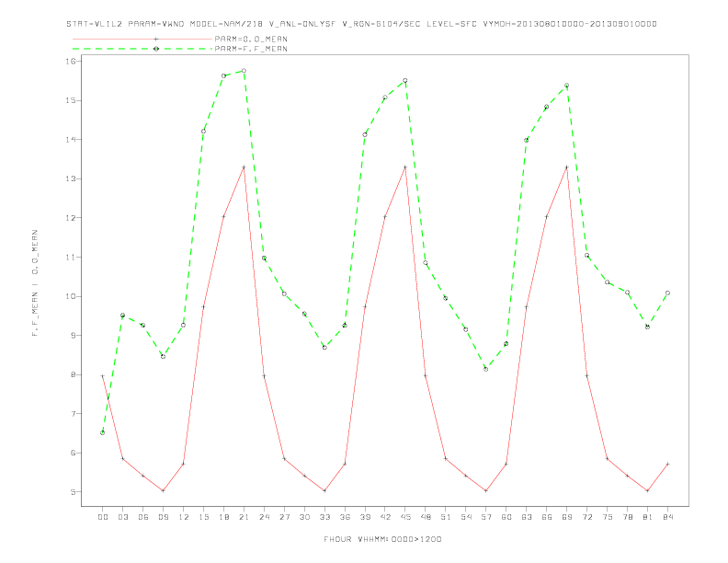Image resolution: width=728 pixels, height=563 pixels.
Task: Click x-axis tick label 30
Action: point(304,517)
